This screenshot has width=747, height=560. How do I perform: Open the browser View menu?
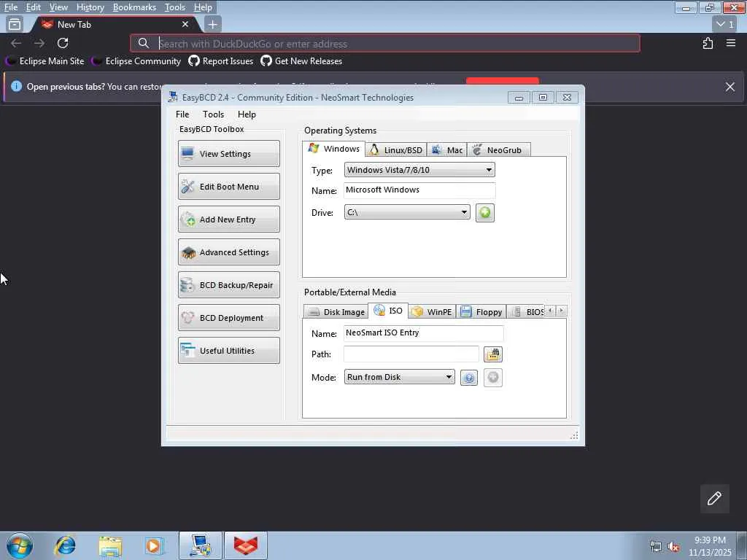(58, 7)
